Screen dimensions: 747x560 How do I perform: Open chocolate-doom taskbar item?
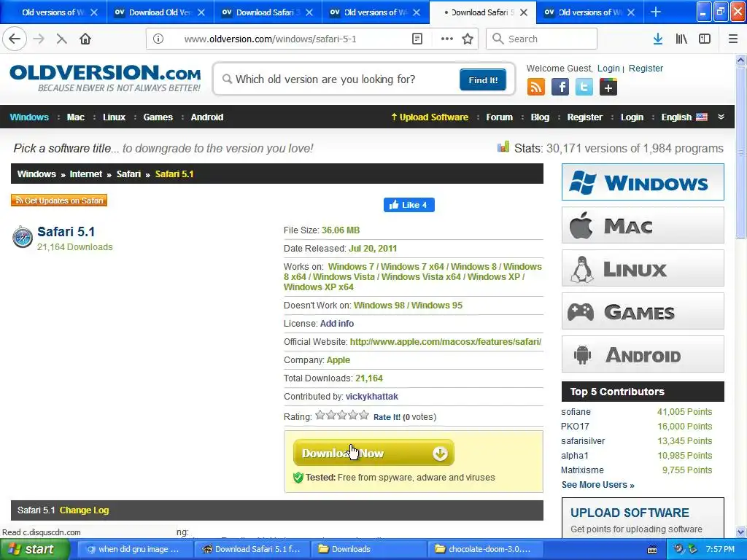[x=486, y=550]
